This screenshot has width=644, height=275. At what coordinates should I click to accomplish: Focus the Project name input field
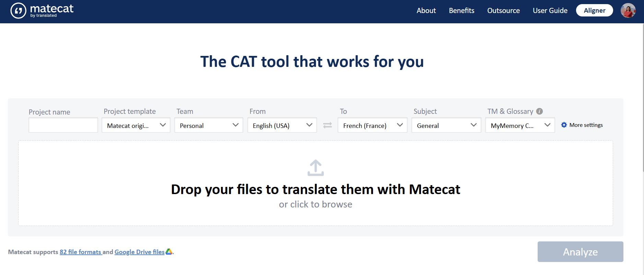click(63, 125)
